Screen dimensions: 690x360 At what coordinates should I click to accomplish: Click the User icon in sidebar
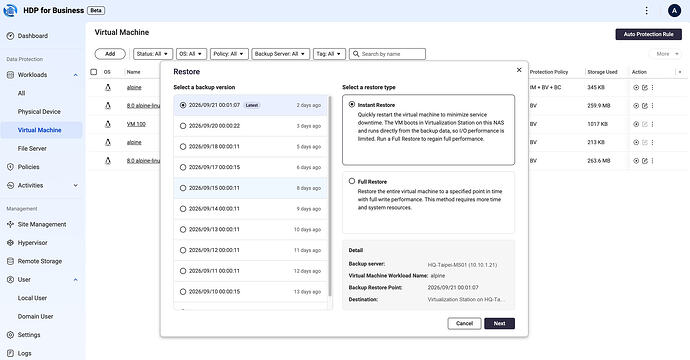point(11,280)
